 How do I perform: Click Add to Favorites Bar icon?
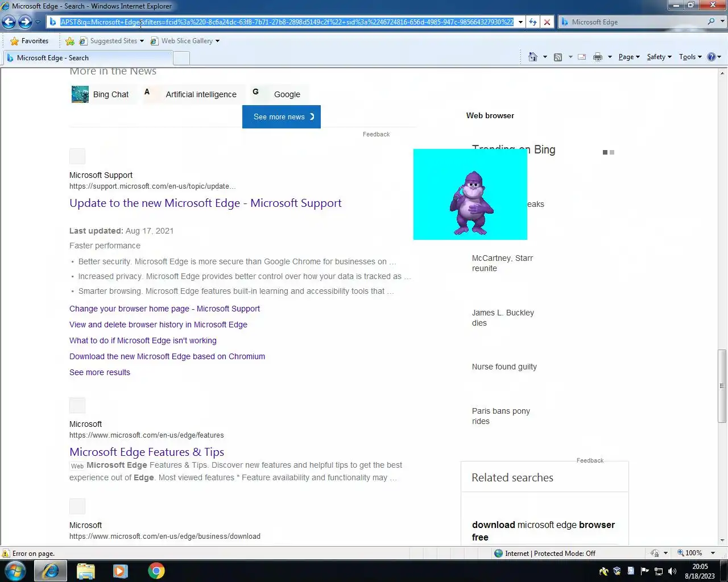tap(70, 41)
